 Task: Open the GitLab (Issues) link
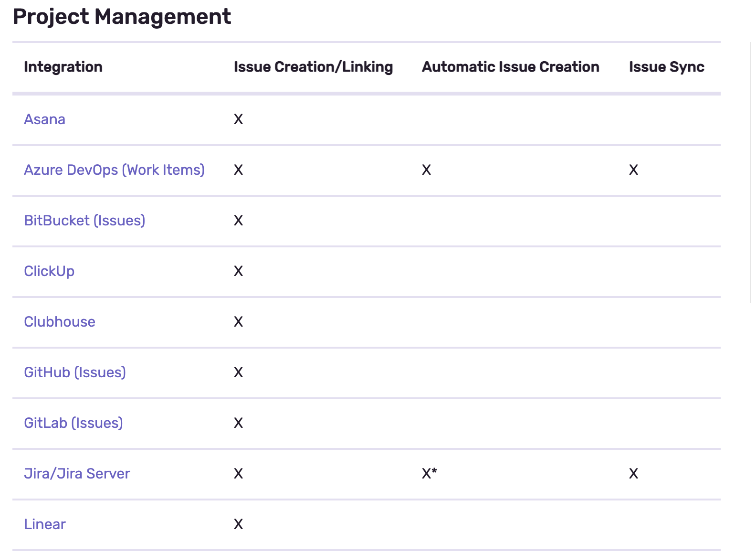[73, 423]
